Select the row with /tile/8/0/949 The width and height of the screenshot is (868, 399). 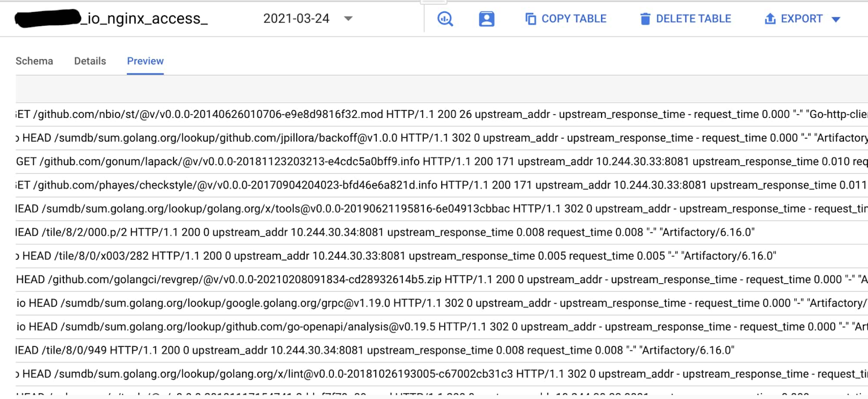click(x=442, y=350)
